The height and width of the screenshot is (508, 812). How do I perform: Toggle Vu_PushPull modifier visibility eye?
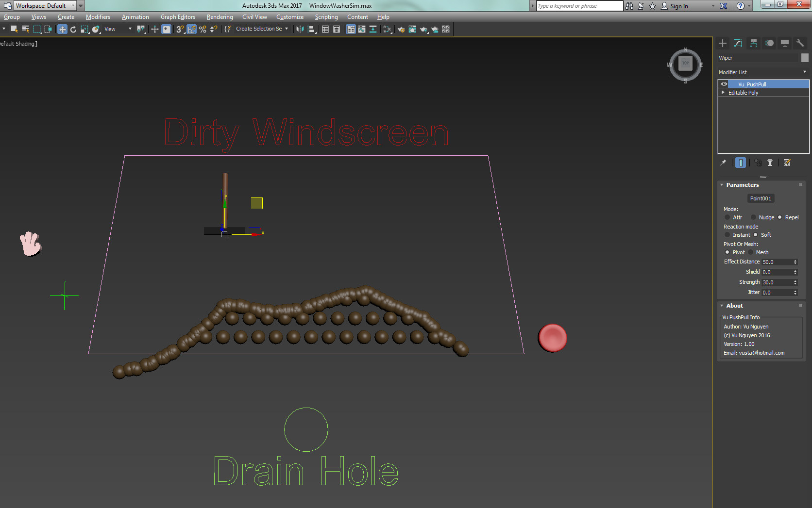point(724,84)
